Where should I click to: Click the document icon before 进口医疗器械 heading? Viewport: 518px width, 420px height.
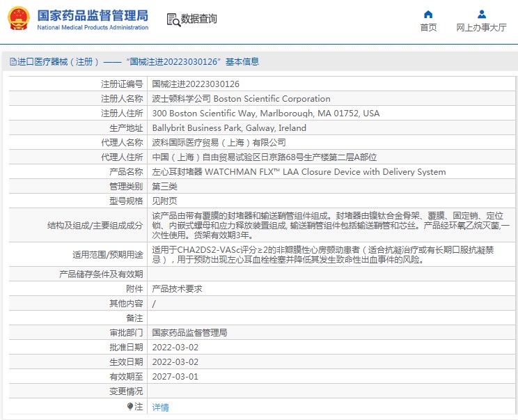(13, 62)
